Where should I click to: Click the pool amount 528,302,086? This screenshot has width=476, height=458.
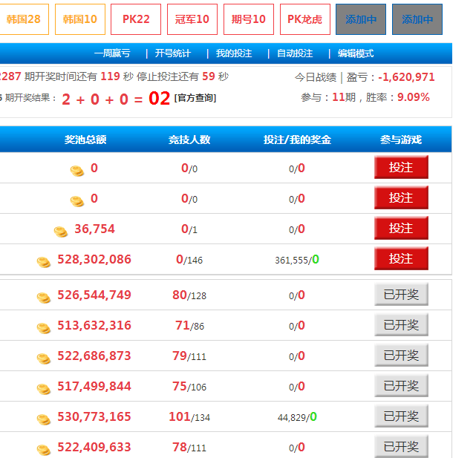click(x=94, y=260)
